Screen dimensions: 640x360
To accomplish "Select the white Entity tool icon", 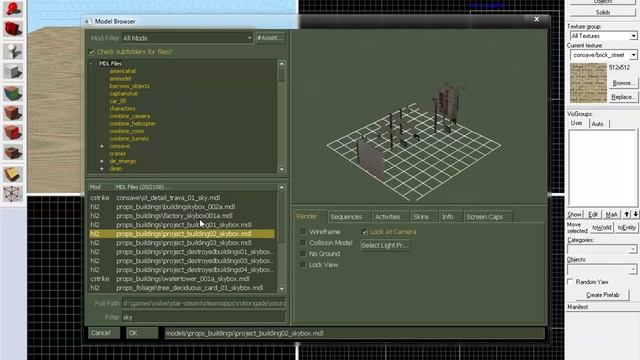I will click(13, 51).
